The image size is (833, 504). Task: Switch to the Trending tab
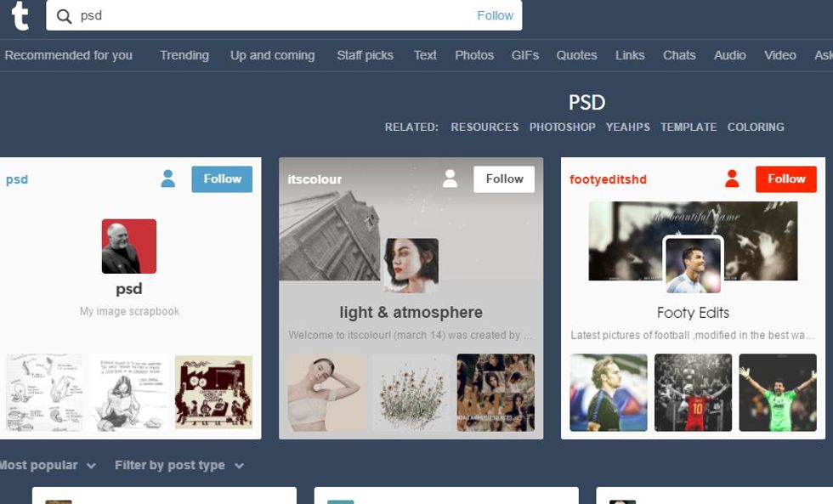click(184, 55)
